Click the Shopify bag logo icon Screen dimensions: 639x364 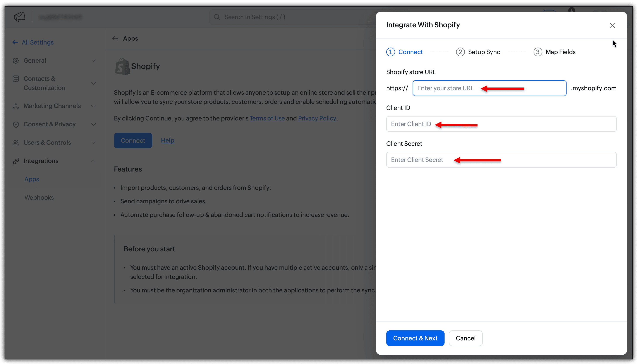click(x=122, y=66)
